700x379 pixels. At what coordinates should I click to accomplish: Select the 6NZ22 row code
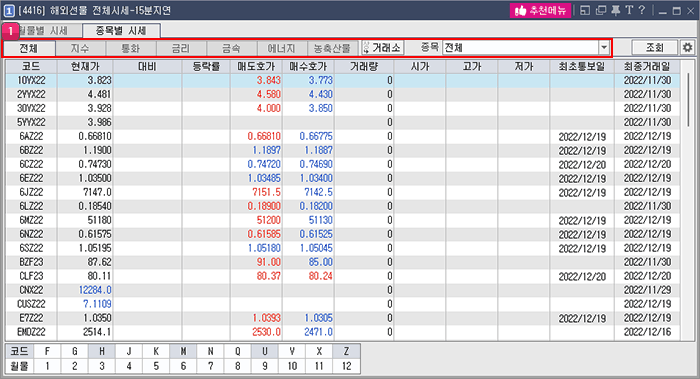[31, 234]
